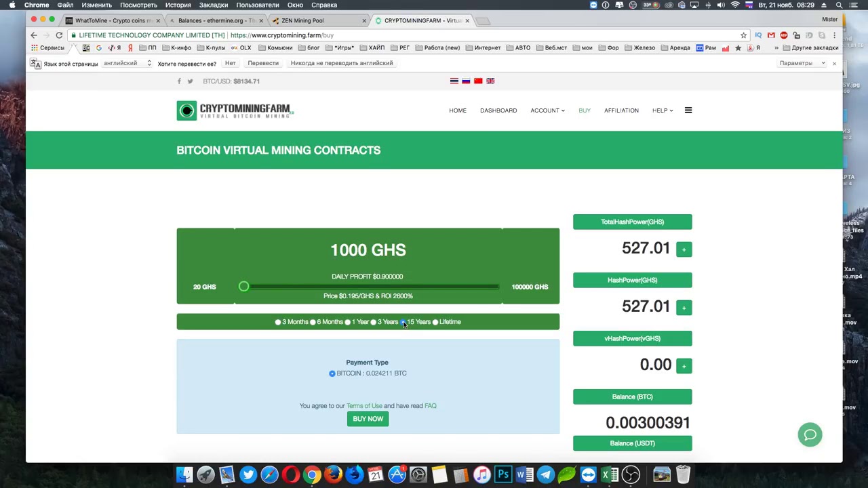Go to DASHBOARD page

coord(498,110)
